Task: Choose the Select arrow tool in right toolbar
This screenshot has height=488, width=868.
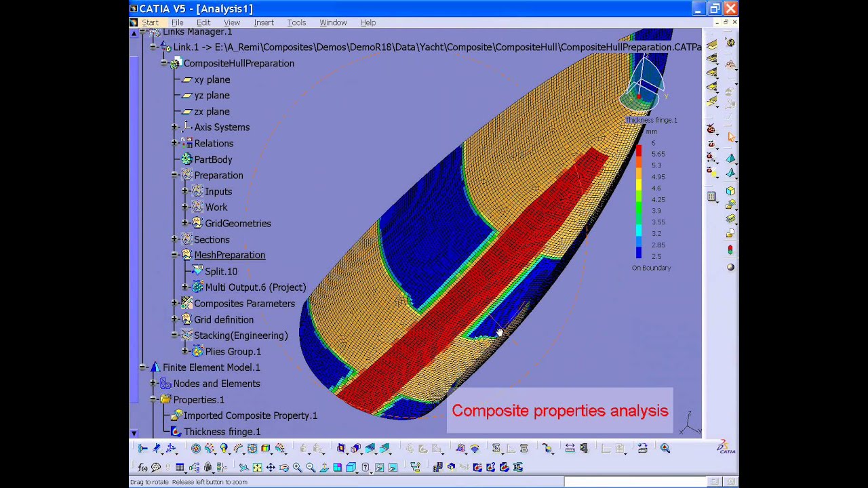Action: [x=730, y=137]
